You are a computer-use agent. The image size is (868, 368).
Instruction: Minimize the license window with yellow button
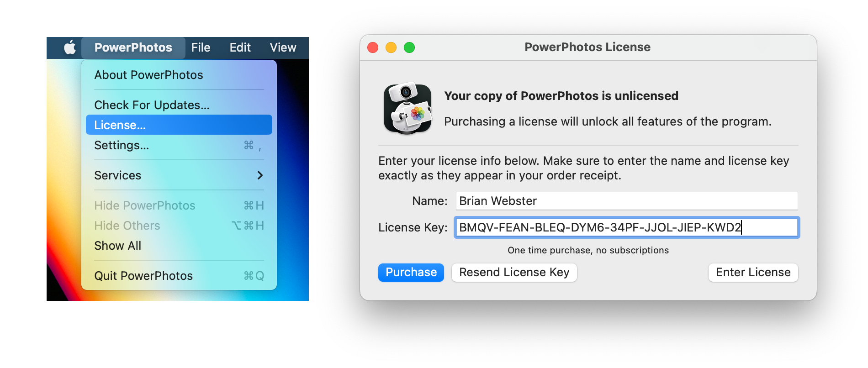(391, 47)
